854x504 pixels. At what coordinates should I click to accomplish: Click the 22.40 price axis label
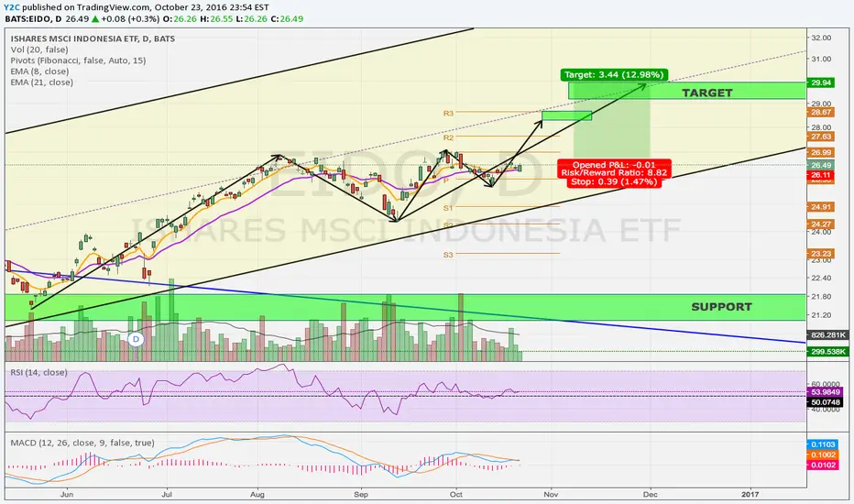tap(821, 278)
